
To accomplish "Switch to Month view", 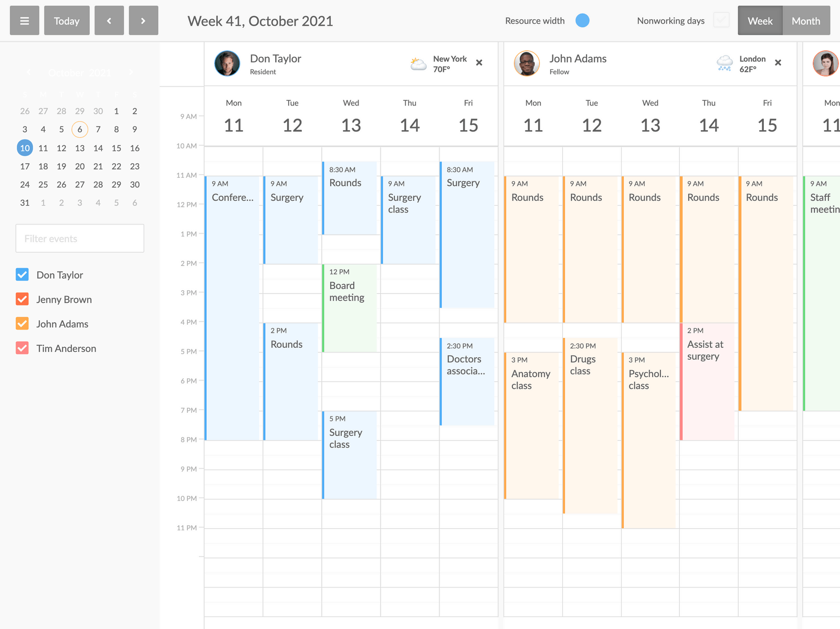I will pos(806,20).
